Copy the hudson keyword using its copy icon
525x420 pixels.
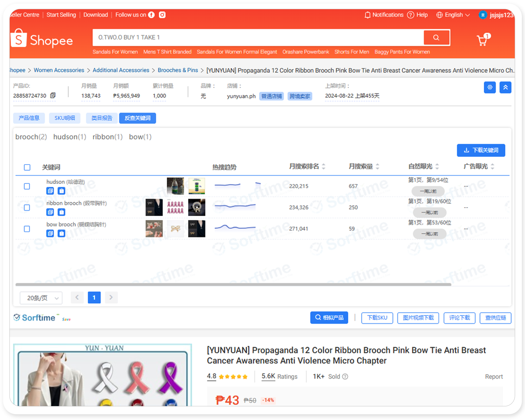[50, 191]
